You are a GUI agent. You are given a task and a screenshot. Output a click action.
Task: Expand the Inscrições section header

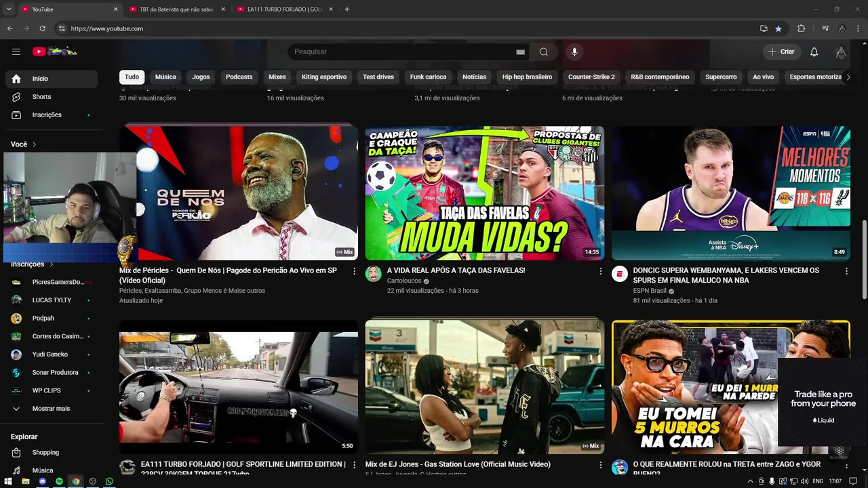32,264
